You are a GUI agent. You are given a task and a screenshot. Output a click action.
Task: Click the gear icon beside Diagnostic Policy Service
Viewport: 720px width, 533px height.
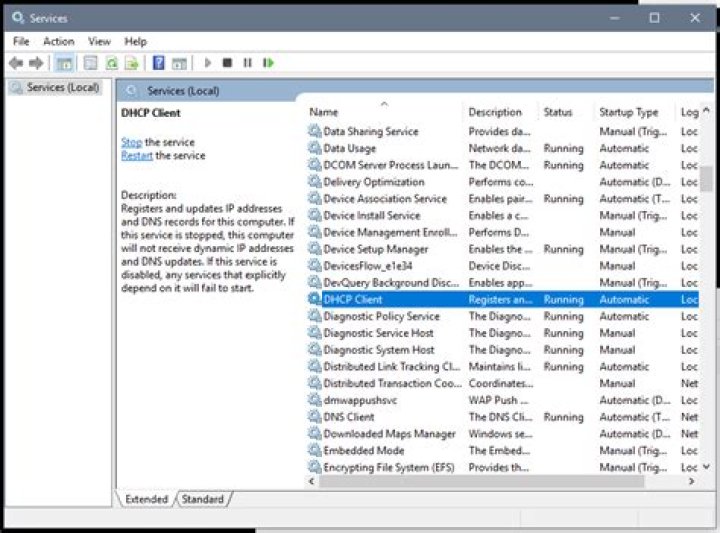[x=315, y=316]
